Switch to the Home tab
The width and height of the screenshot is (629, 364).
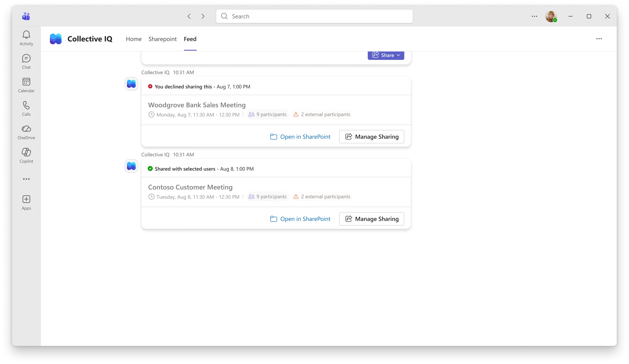pos(134,39)
